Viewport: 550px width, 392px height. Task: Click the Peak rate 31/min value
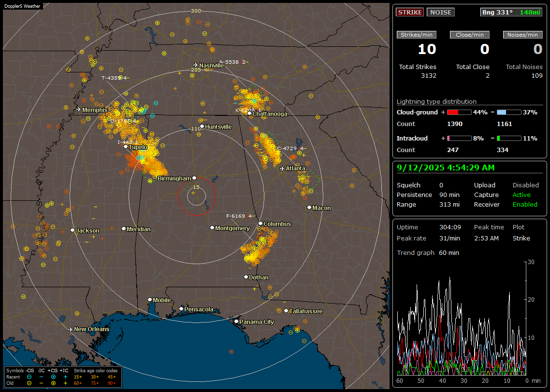tap(450, 238)
